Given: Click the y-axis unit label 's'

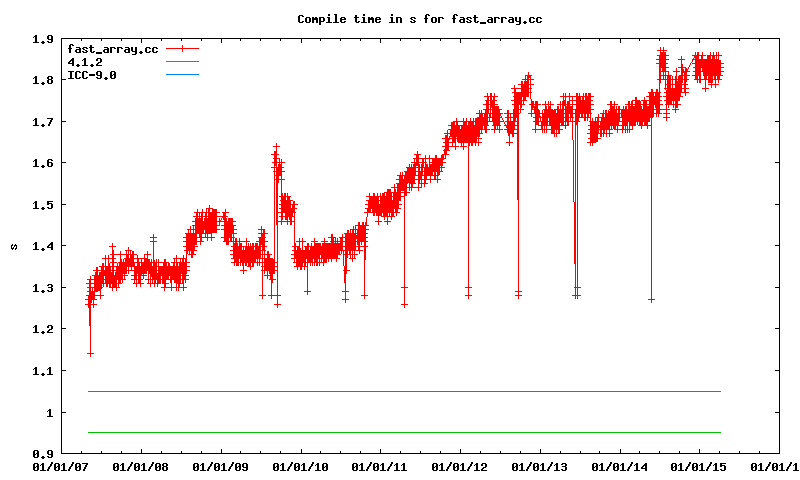Looking at the screenshot, I should click(x=13, y=246).
